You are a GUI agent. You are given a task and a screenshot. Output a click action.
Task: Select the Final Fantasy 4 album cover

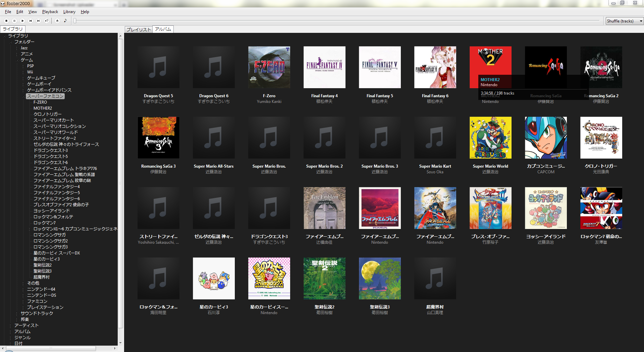[324, 67]
